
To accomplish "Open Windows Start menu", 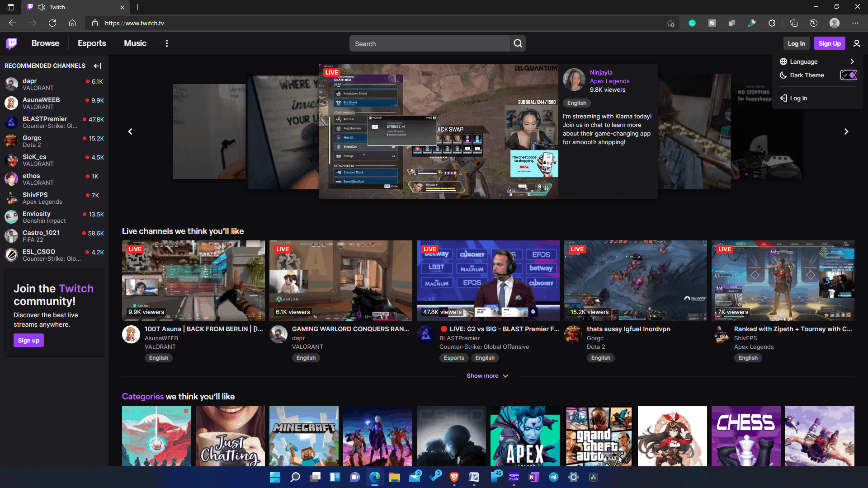I will [275, 477].
